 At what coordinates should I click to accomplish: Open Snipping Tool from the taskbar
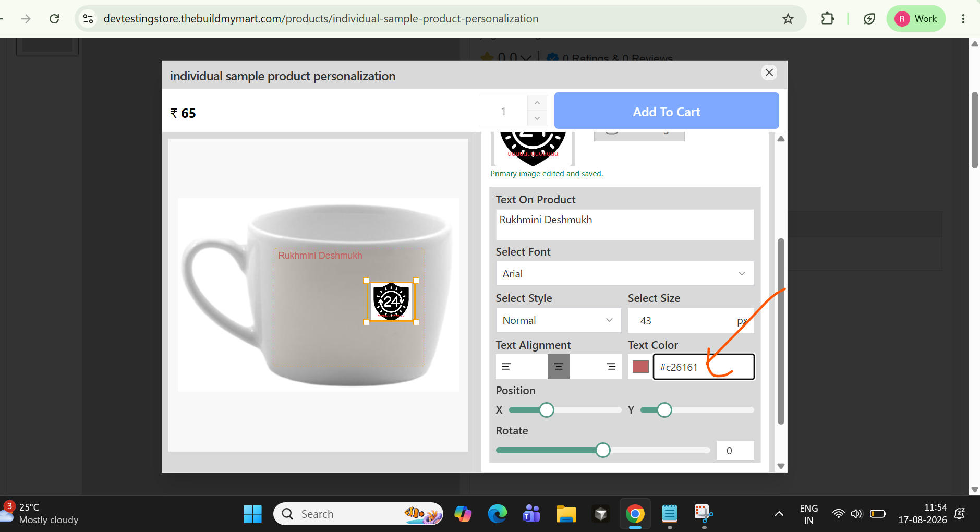point(704,514)
